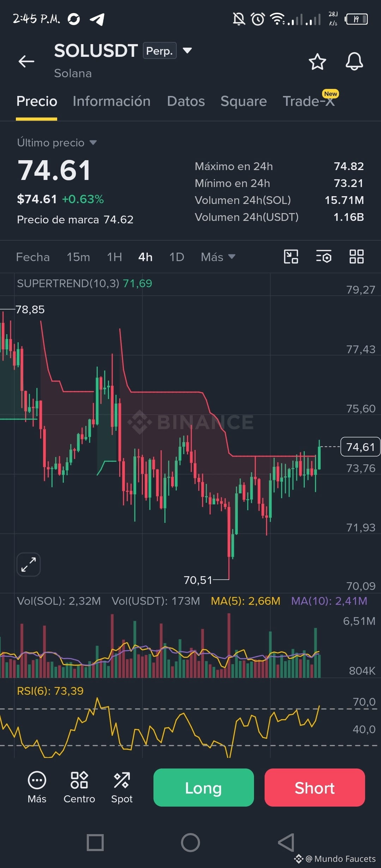Tap the 78,85 high price label
Viewport: 381px width, 868px height.
coord(30,309)
